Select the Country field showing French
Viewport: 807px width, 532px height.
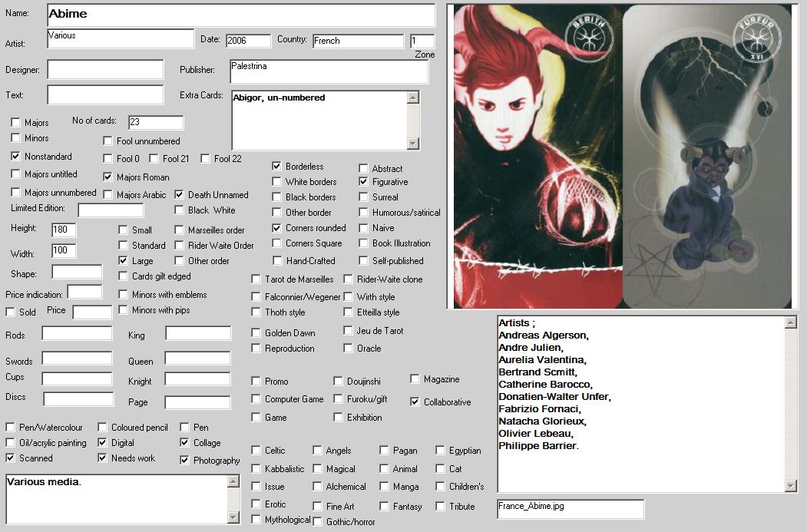[x=358, y=41]
